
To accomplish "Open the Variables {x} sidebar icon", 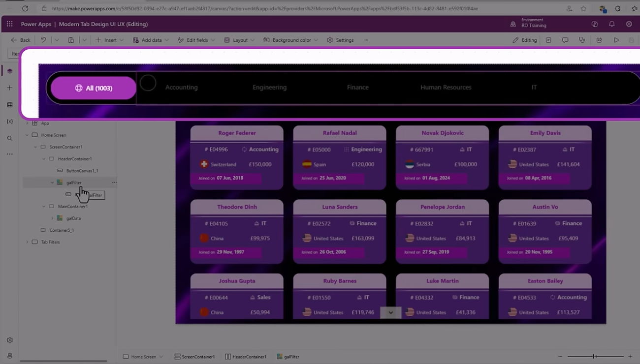I will tap(9, 121).
